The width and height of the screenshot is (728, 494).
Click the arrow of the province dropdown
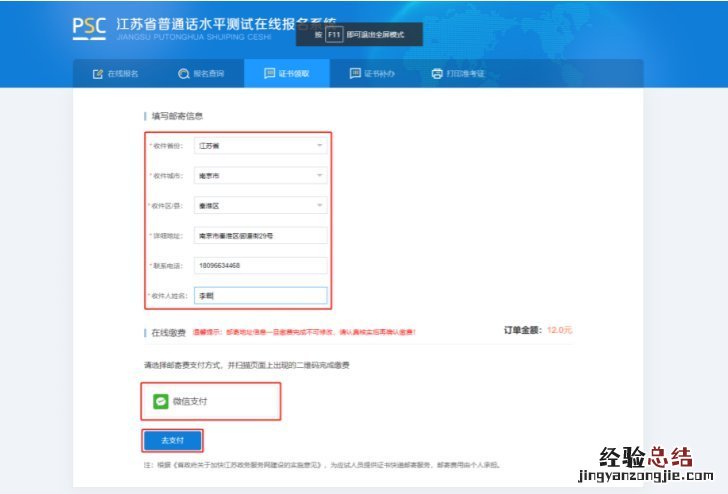pyautogui.click(x=319, y=146)
